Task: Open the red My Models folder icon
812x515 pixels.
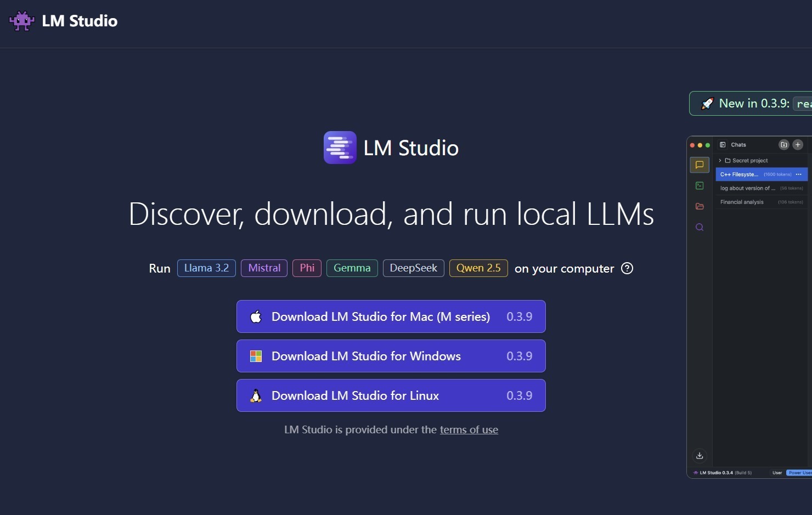Action: click(700, 206)
